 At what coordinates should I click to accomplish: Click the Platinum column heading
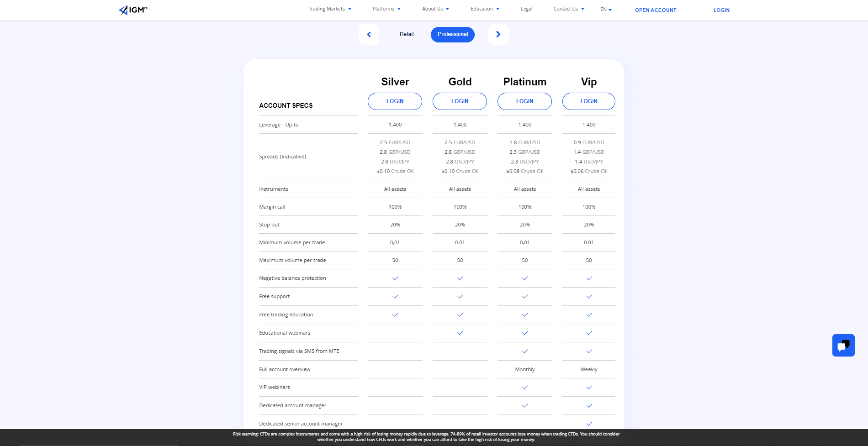click(x=525, y=82)
